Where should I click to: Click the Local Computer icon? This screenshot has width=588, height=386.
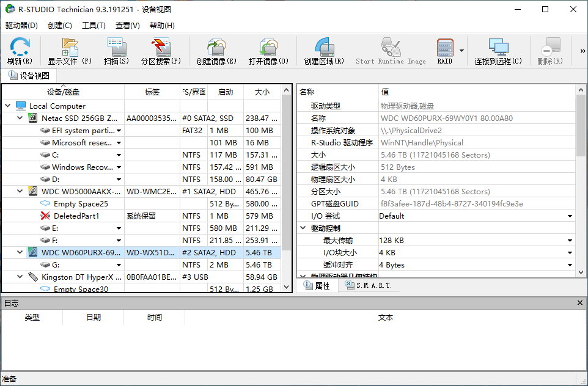[x=21, y=106]
